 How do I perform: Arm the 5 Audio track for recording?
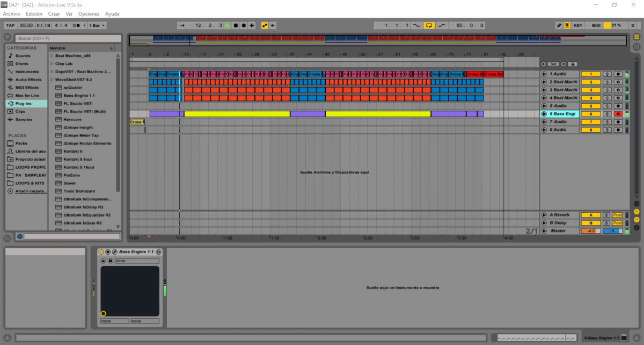click(618, 106)
